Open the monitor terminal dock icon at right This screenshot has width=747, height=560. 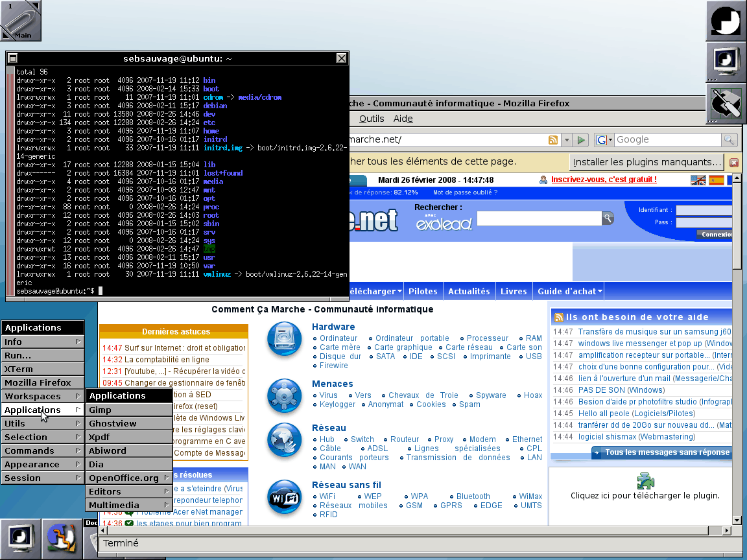point(726,62)
